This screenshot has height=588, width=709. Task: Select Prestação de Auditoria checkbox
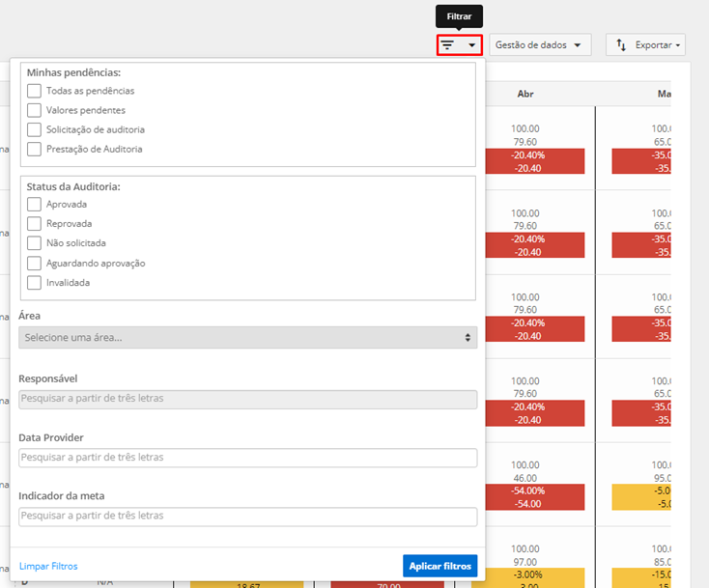[x=35, y=149]
